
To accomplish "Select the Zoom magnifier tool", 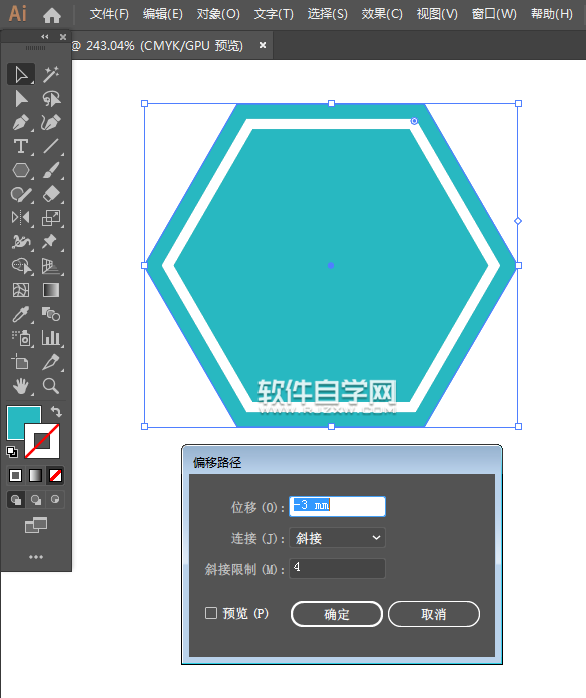I will tap(51, 386).
